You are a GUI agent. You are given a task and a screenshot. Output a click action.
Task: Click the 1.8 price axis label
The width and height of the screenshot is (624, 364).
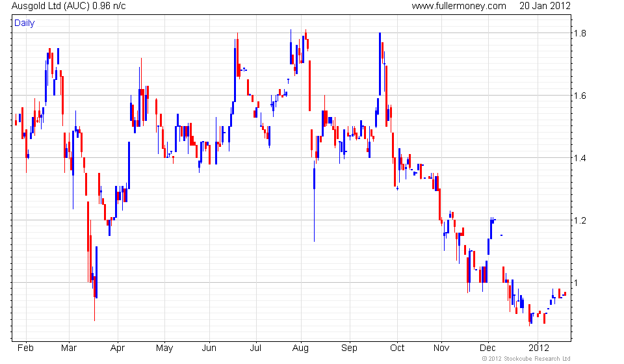(579, 33)
